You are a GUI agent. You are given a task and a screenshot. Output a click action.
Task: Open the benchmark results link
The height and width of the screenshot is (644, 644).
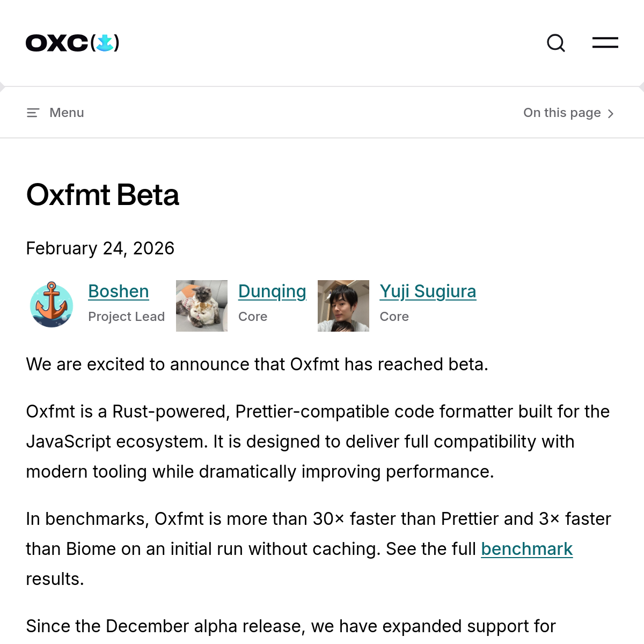coord(527,549)
